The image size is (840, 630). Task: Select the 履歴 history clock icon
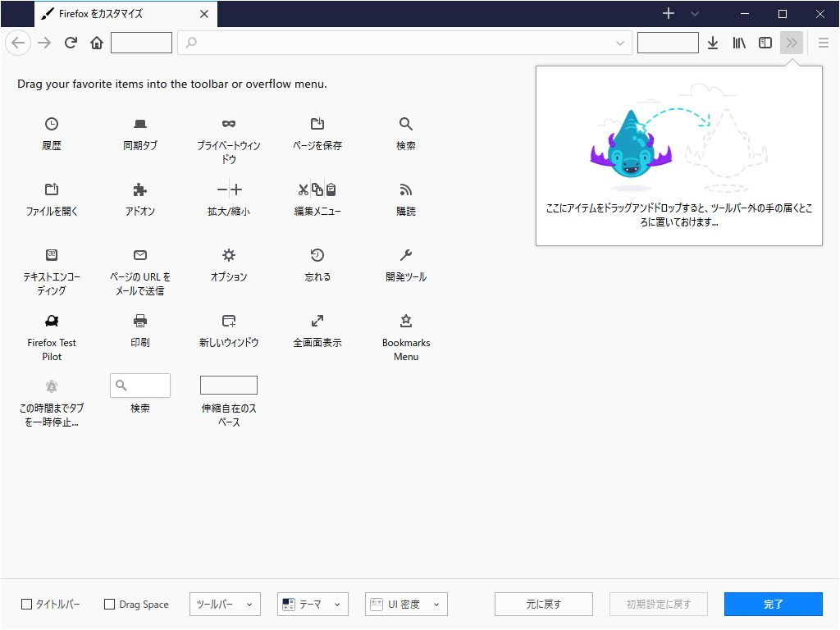[x=52, y=124]
